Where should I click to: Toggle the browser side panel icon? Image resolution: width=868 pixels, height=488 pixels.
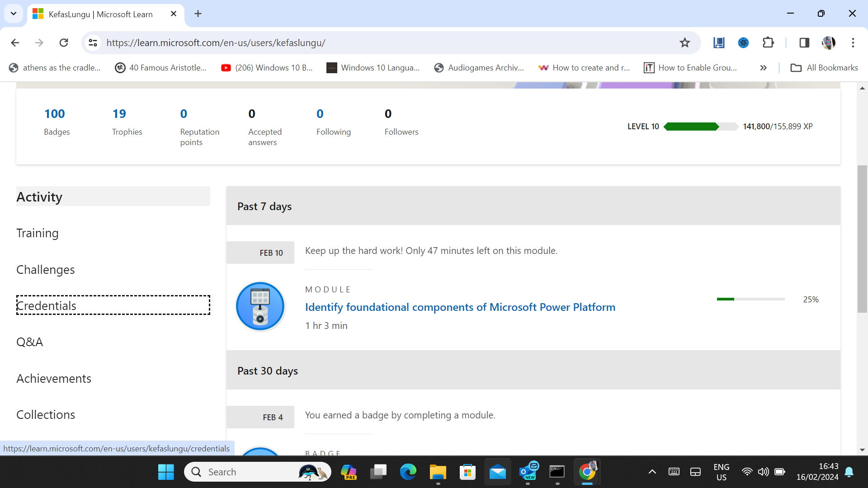[804, 43]
